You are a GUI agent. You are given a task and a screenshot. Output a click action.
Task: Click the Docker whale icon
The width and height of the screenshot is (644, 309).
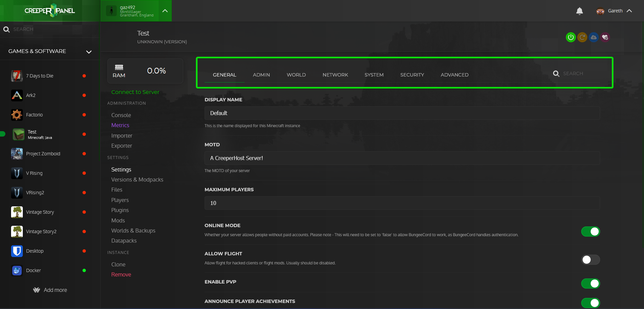17,270
